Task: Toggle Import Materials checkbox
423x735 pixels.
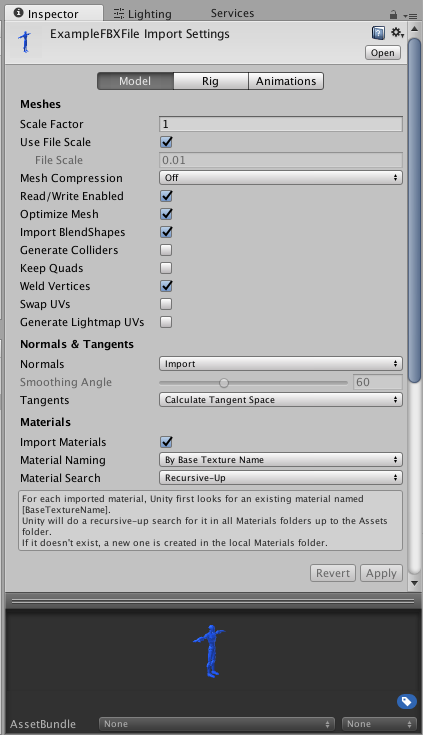Action: (x=166, y=442)
